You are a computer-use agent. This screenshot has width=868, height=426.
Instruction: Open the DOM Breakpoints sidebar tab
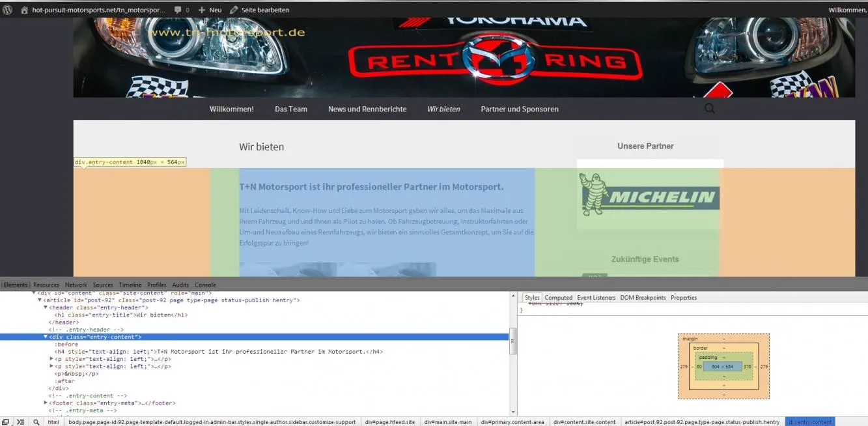coord(643,298)
